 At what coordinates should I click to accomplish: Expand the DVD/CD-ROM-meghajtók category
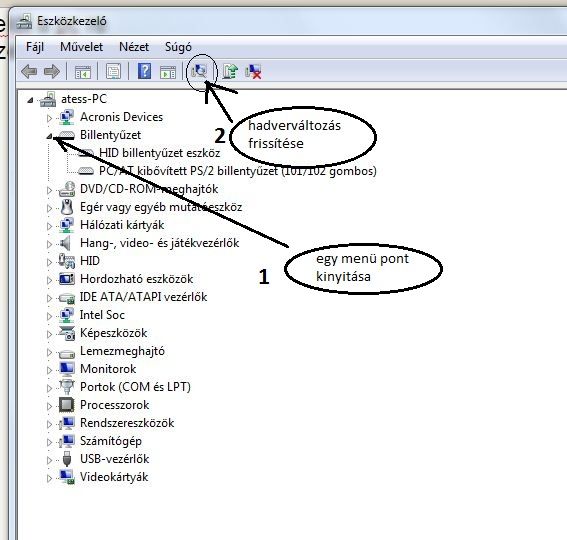50,190
